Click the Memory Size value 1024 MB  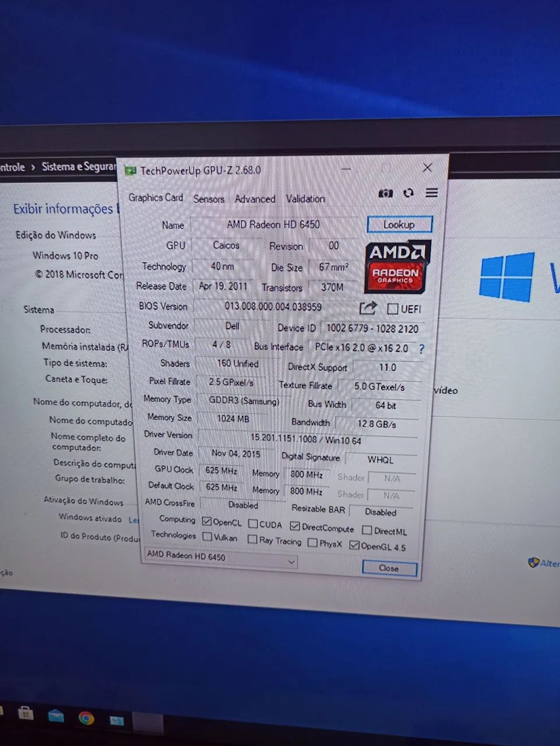tap(233, 418)
